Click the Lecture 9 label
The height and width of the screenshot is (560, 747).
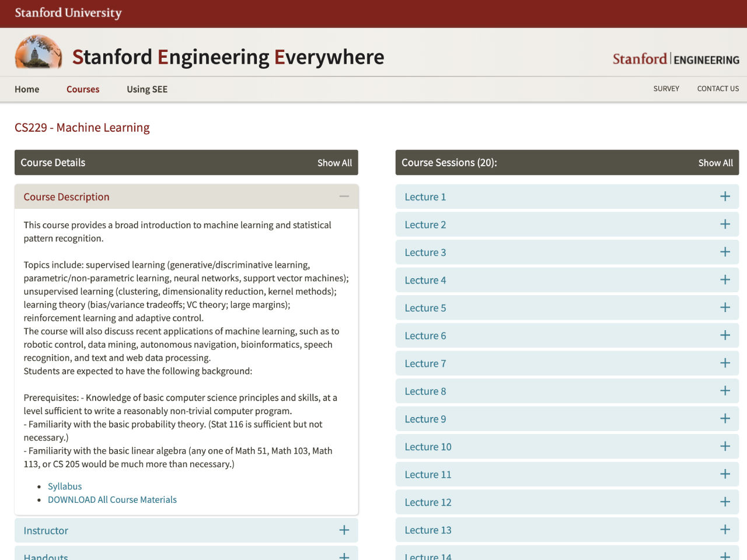coord(425,419)
